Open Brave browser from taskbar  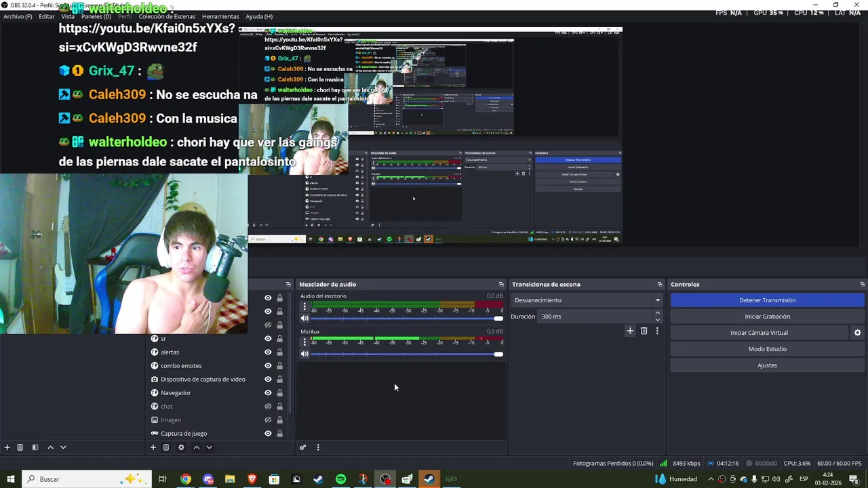(252, 479)
